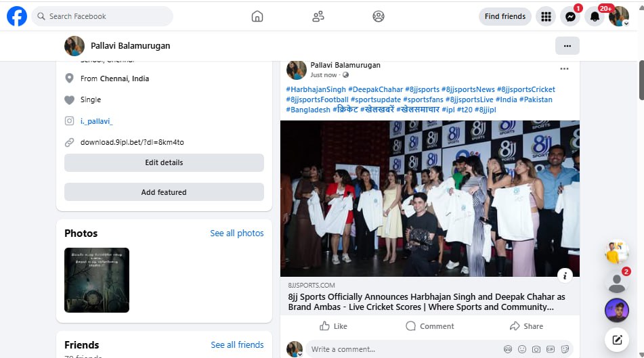Open profile header more options button
Image resolution: width=644 pixels, height=358 pixels.
567,46
